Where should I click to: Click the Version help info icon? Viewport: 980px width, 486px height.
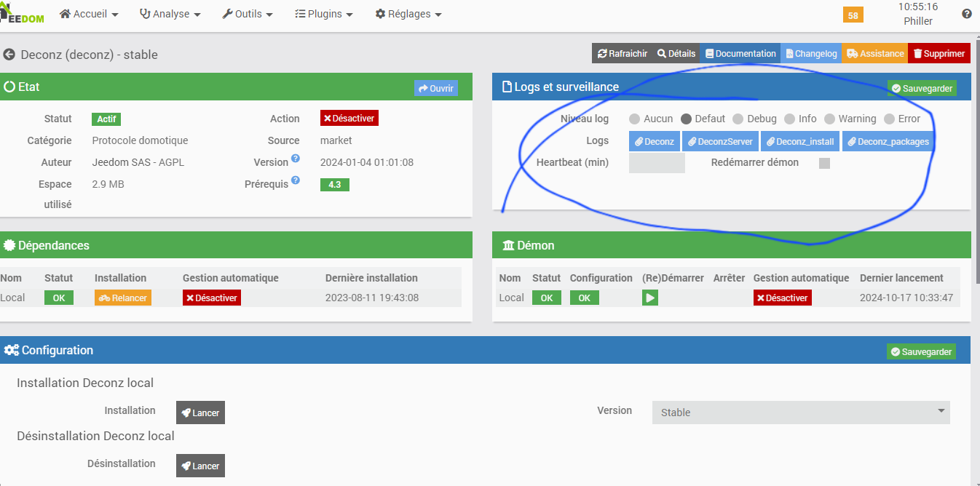pyautogui.click(x=296, y=158)
